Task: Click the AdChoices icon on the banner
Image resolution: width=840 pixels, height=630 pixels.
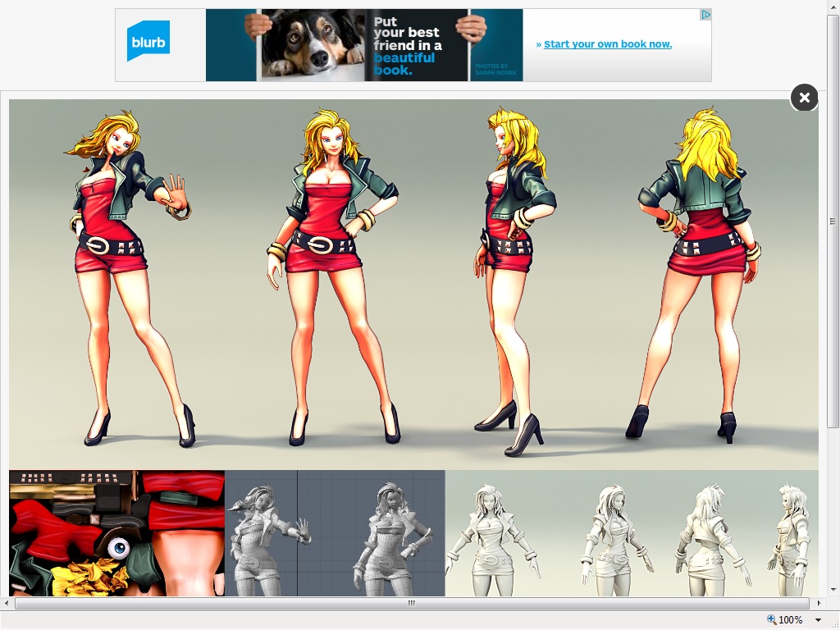Action: coord(705,15)
